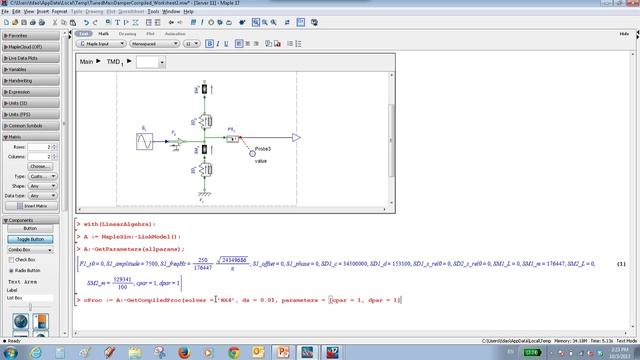Screen dimensions: 640x360
Task: Expand the Handwriting palette
Action: coord(31,81)
